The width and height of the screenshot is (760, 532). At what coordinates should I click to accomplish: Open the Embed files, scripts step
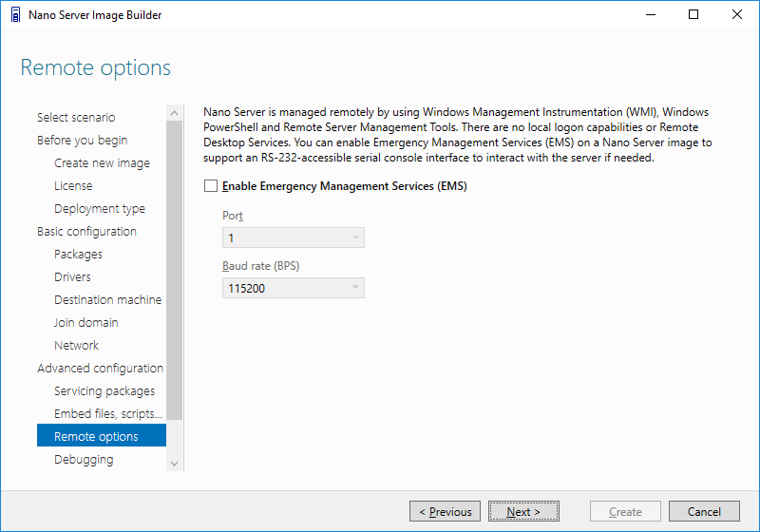tap(108, 414)
